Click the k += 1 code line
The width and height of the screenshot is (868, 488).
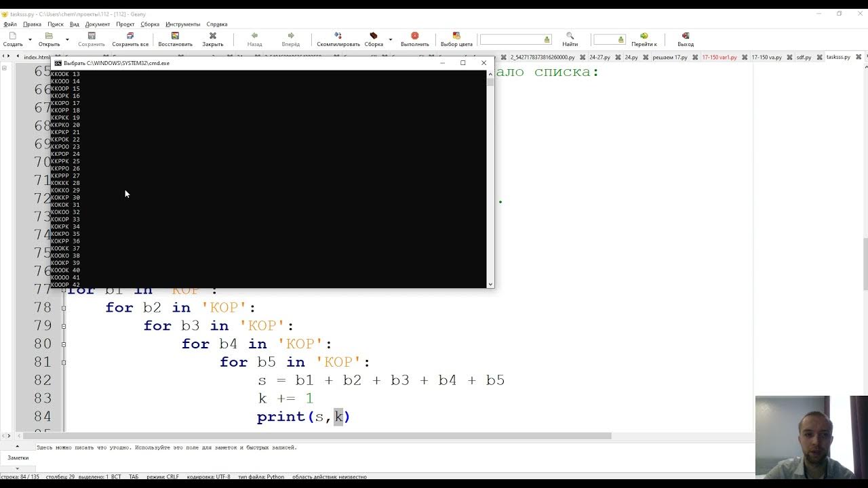pos(285,399)
